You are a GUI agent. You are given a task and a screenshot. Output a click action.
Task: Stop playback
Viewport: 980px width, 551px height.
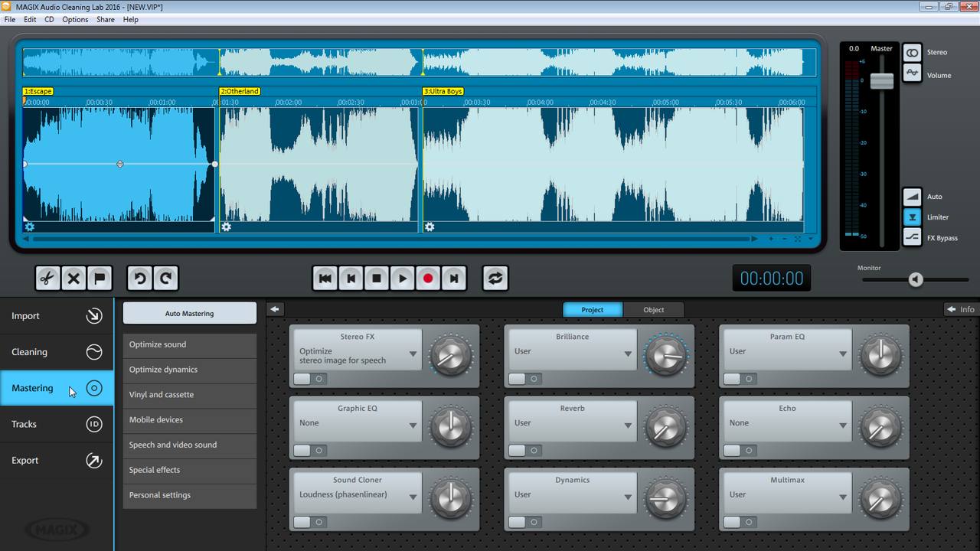click(x=377, y=279)
